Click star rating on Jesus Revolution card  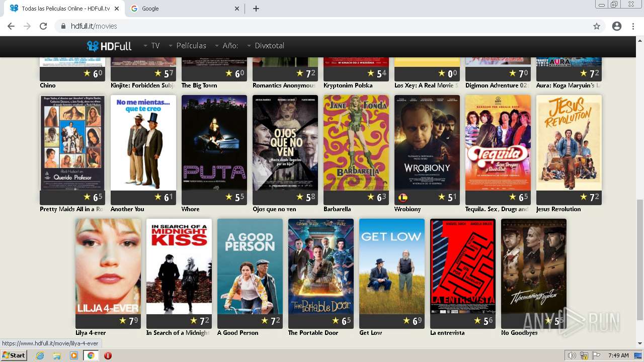click(590, 198)
